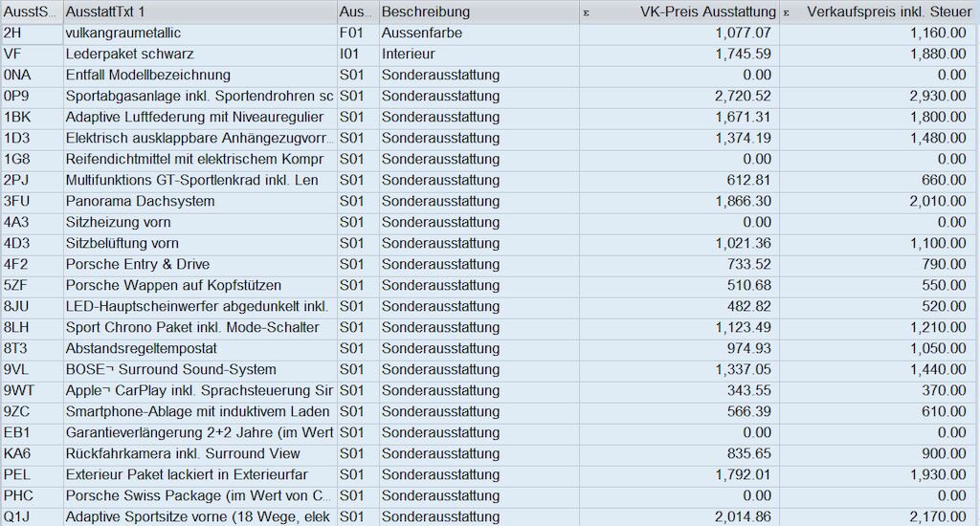Select row header cell for code 2H
Image resolution: width=980 pixels, height=526 pixels.
pyautogui.click(x=32, y=33)
